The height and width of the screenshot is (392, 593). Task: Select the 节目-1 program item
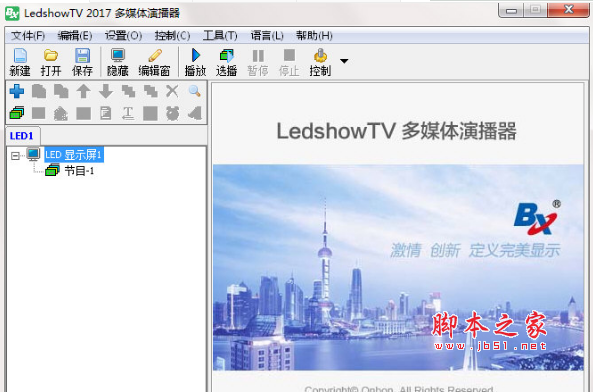(79, 171)
